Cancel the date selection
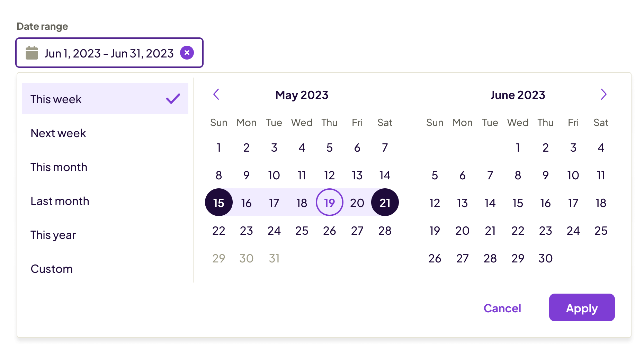The height and width of the screenshot is (349, 644). (502, 308)
